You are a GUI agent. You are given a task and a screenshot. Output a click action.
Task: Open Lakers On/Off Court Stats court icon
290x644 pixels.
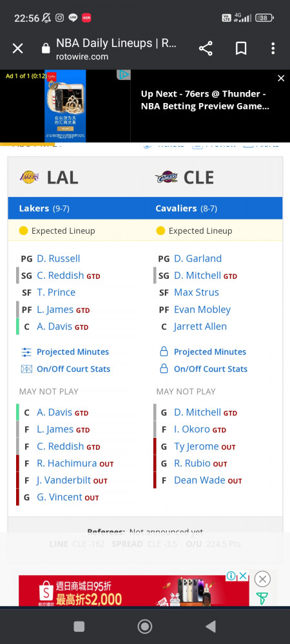(26, 369)
